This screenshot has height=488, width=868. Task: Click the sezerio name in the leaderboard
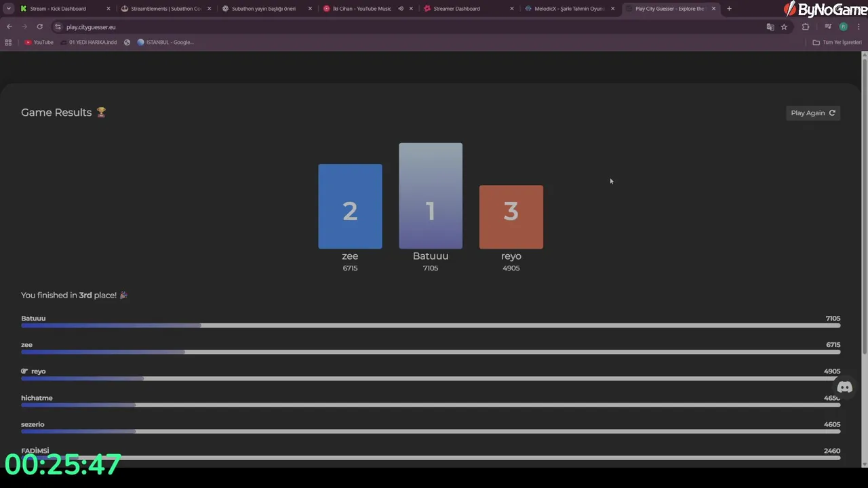click(33, 424)
